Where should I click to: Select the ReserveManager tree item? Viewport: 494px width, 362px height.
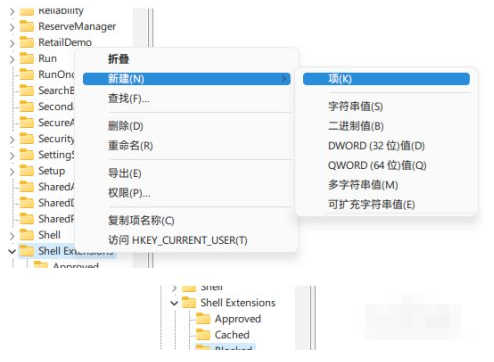77,26
